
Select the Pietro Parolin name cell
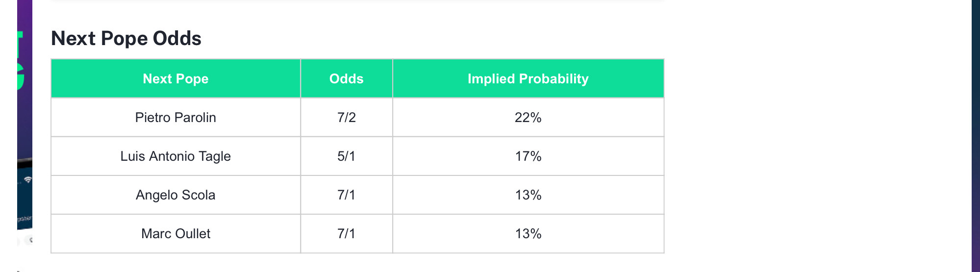(176, 118)
